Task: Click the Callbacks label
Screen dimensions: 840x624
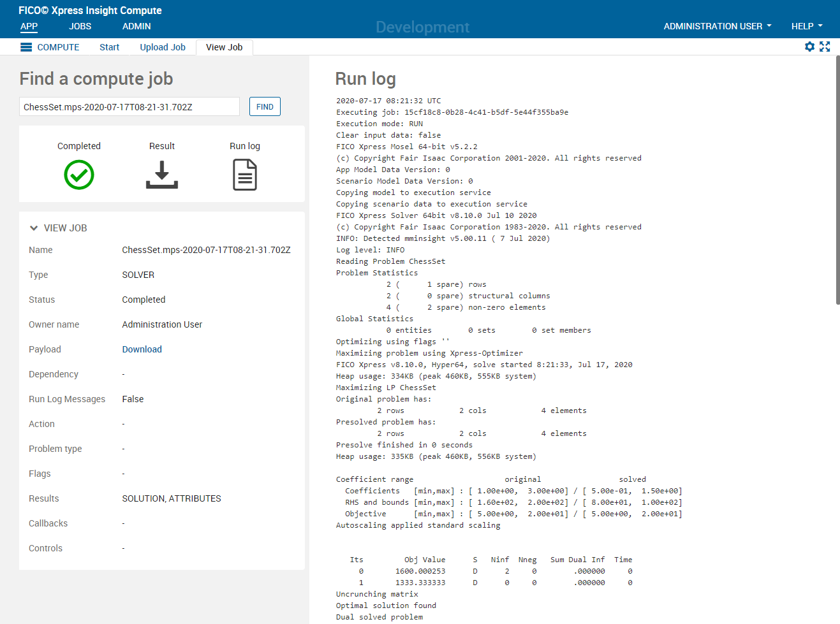Action: pos(48,523)
